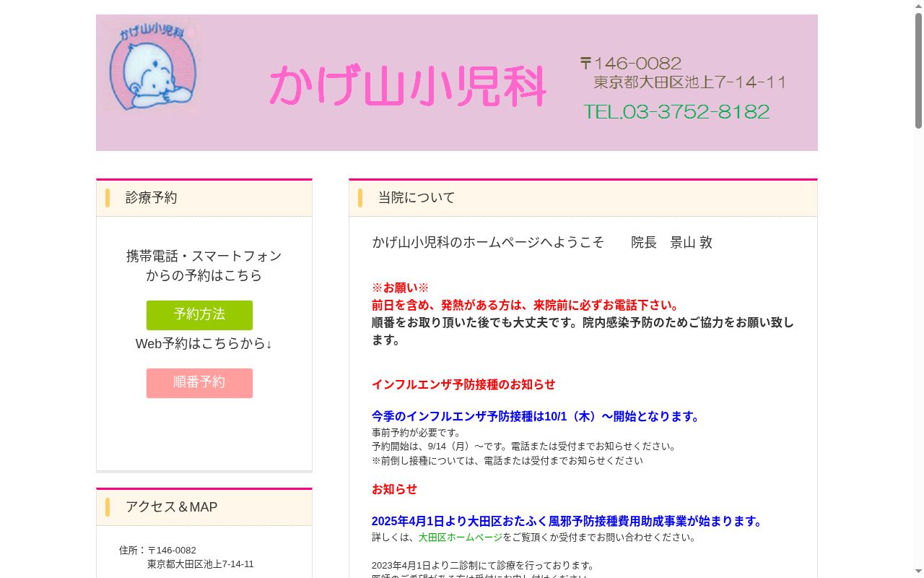Screen dimensions: 924x578
Task: Click the 診療予約 section heading
Action: click(151, 198)
